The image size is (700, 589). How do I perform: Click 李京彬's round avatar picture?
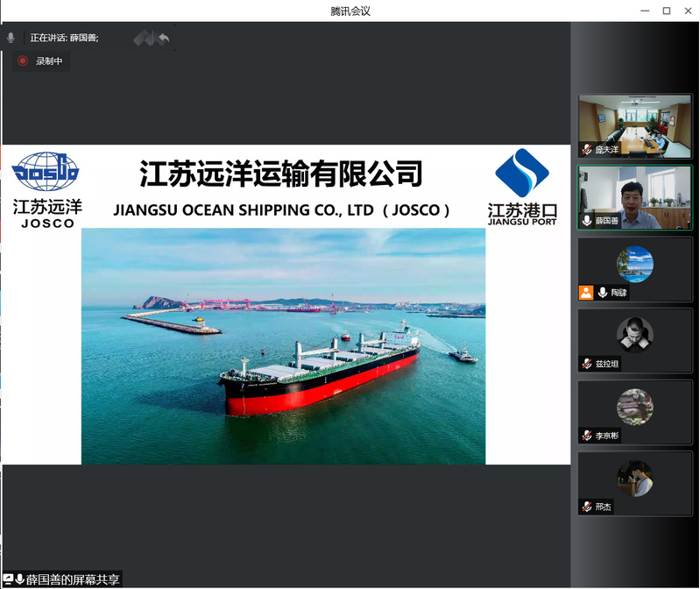(x=635, y=407)
